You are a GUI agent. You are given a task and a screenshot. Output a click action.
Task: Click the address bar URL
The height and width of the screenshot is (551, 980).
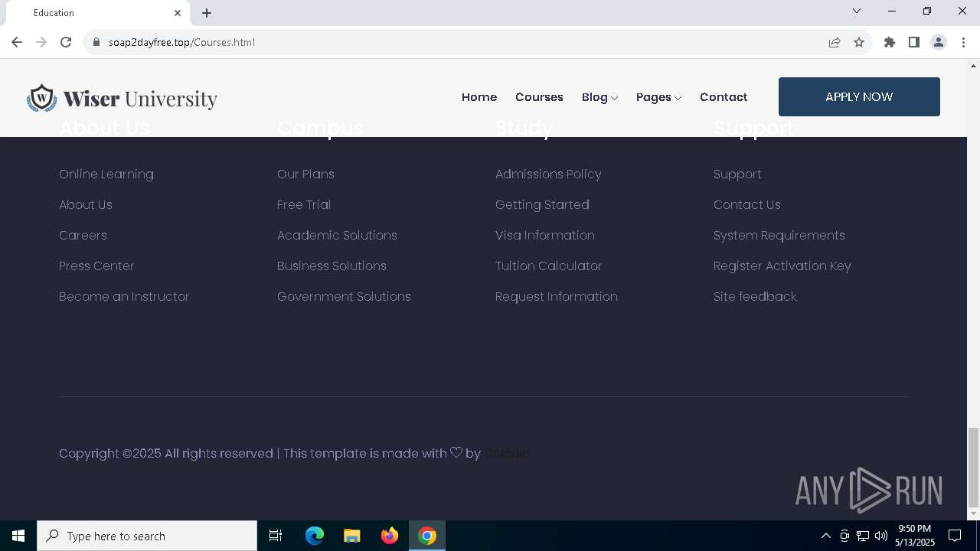(x=181, y=42)
